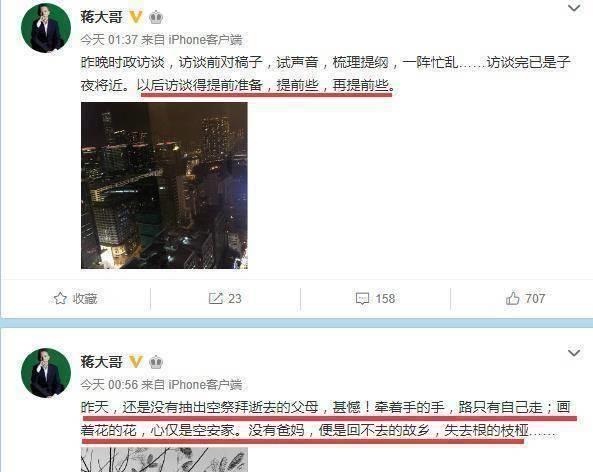Click iPhone客户端 source link on first post
The image size is (593, 472).
click(x=205, y=39)
